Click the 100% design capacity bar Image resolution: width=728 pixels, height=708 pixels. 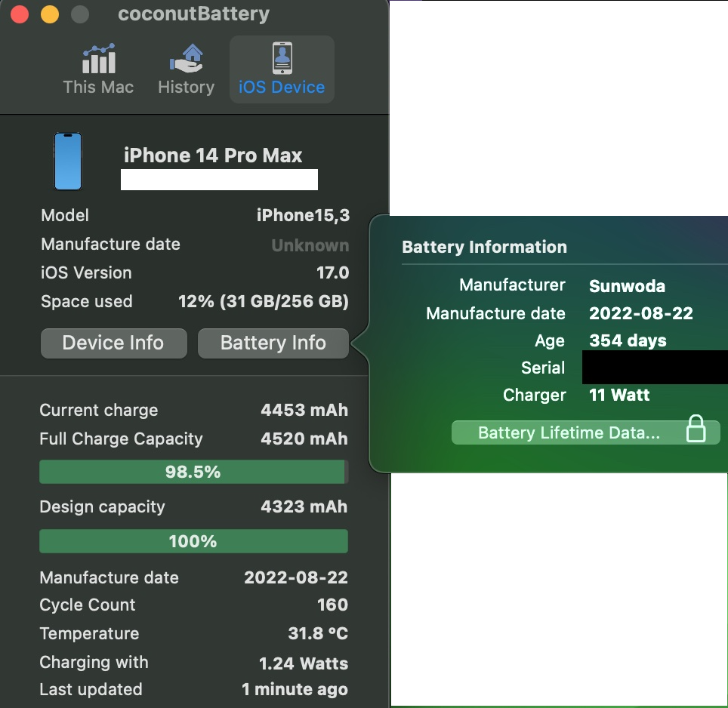click(193, 541)
